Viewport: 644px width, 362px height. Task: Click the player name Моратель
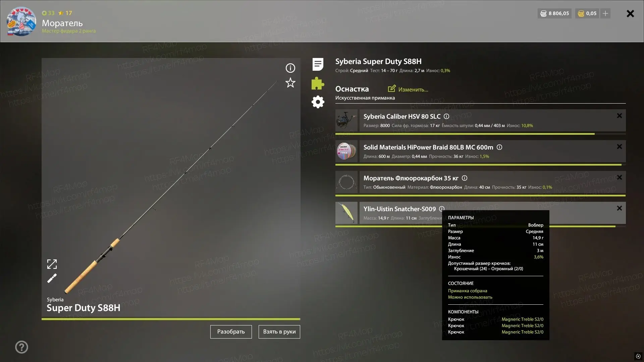pos(62,23)
